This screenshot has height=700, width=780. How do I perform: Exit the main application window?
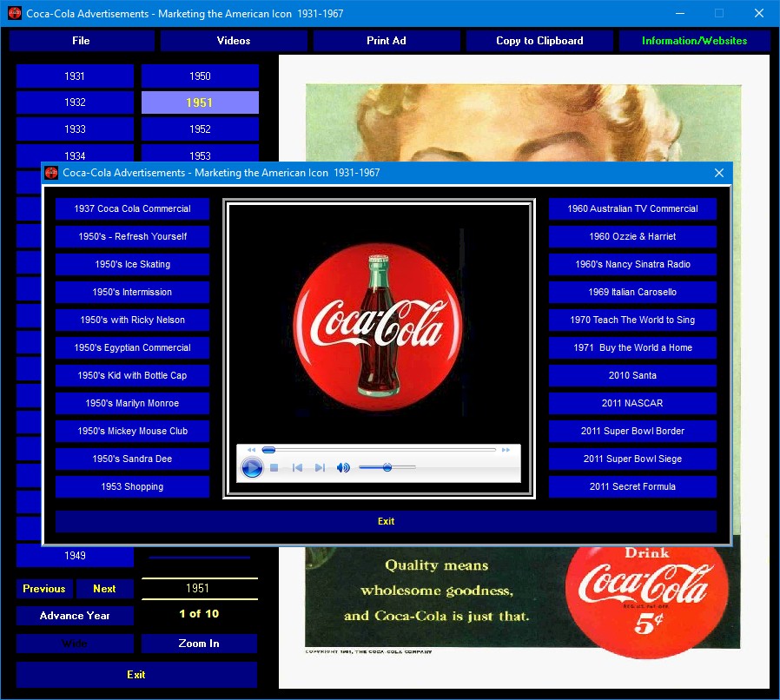click(136, 675)
